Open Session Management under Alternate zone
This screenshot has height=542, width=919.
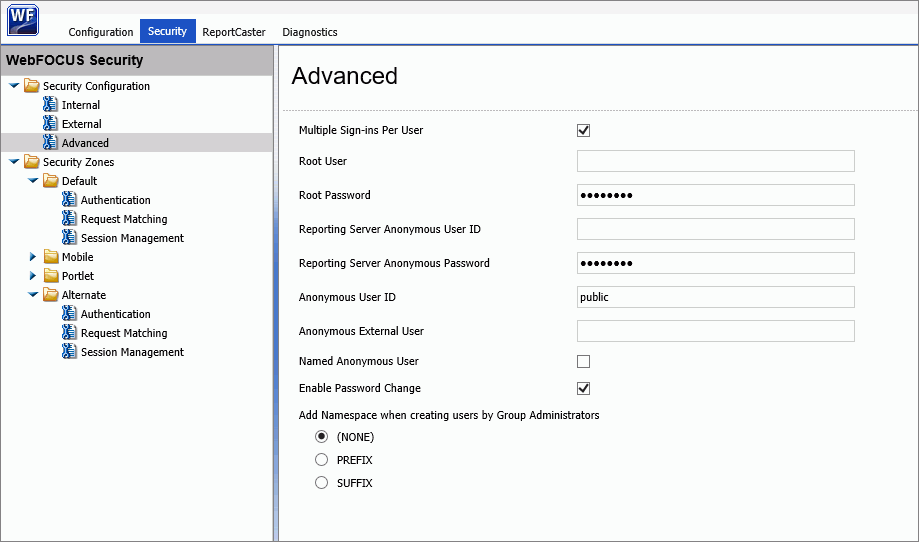click(x=132, y=352)
